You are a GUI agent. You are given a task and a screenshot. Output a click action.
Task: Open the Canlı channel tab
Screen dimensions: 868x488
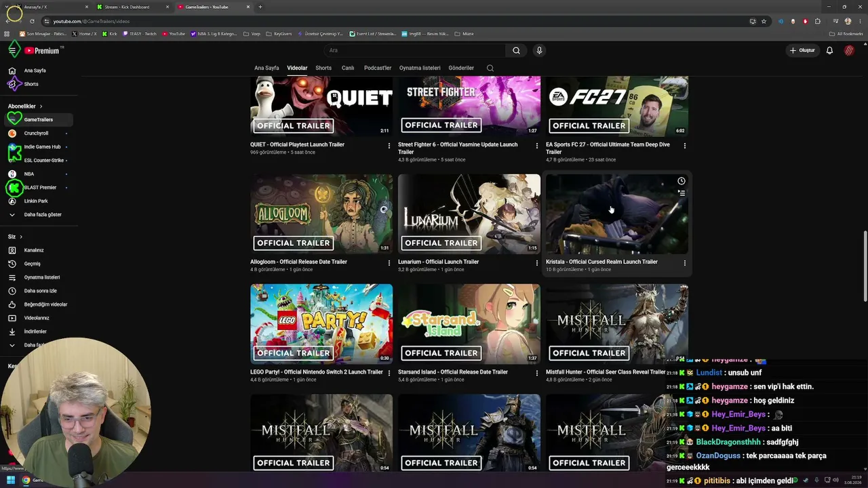click(x=348, y=68)
